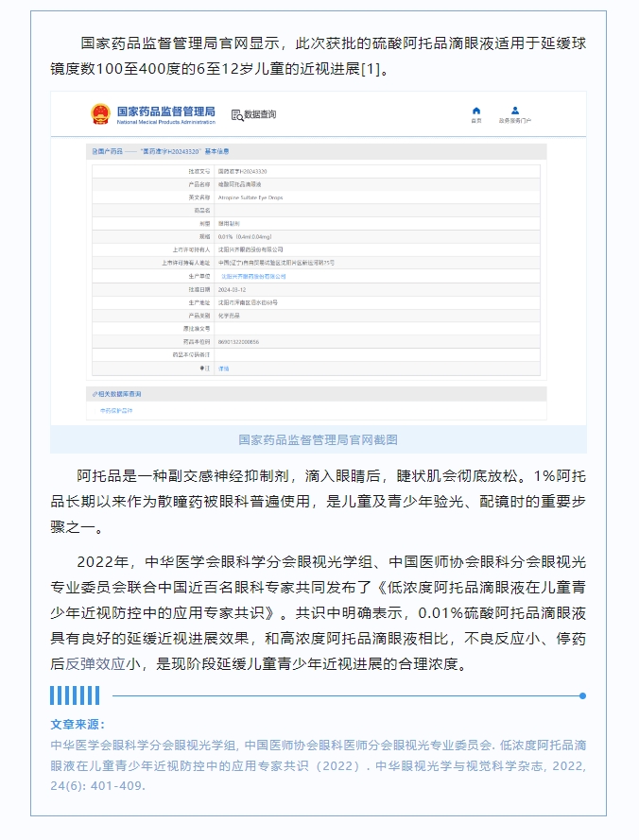639x840 pixels.
Task: Click the 国家药品监督管理局官网截图 image caption
Action: click(x=318, y=439)
